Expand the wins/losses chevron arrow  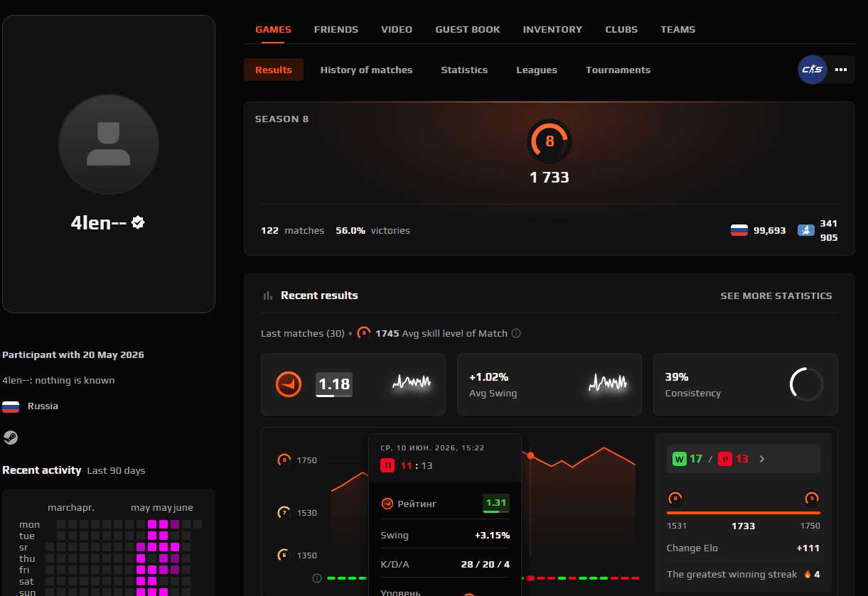pos(762,459)
